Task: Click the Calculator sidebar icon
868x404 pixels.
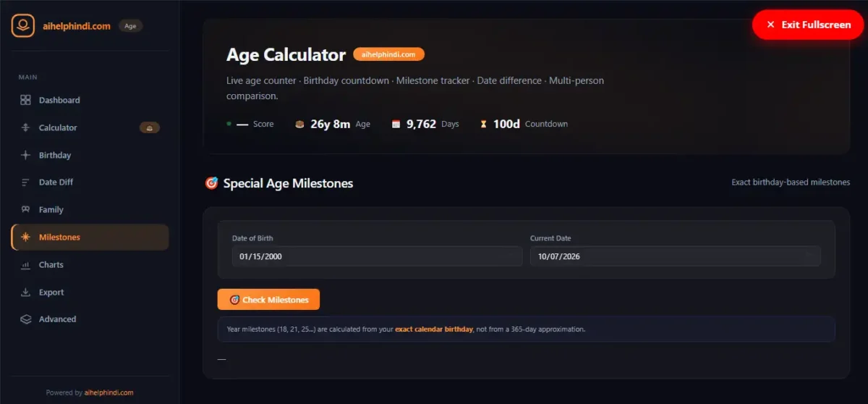Action: click(x=25, y=127)
